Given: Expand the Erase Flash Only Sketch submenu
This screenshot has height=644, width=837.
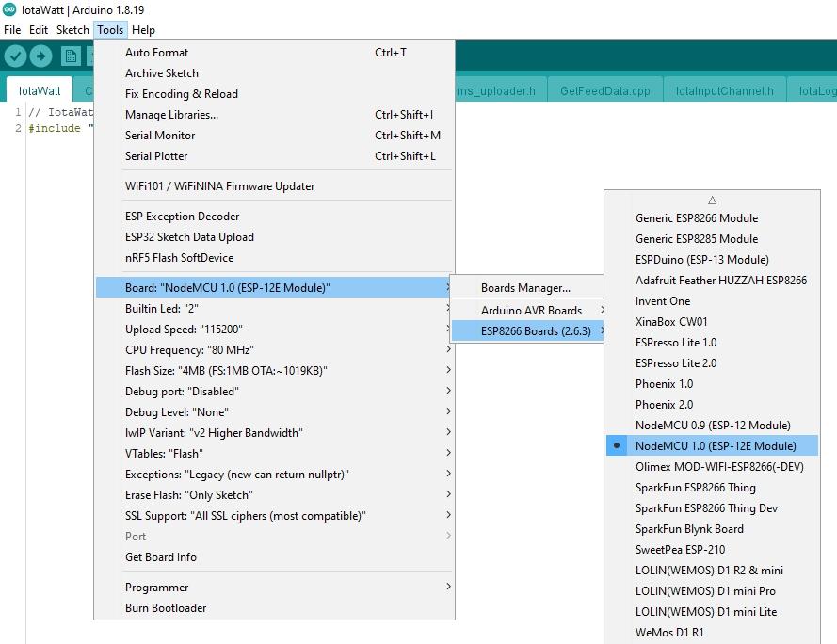Looking at the screenshot, I should pos(274,495).
